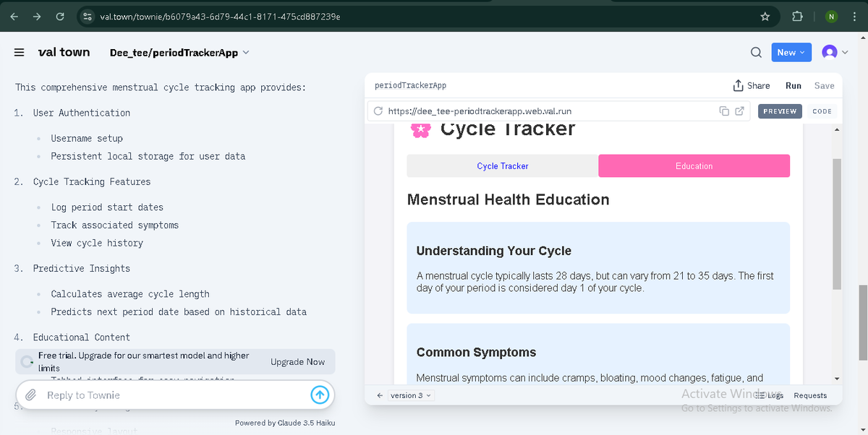Open the browser extensions puzzle icon
The height and width of the screenshot is (435, 868).
(797, 17)
